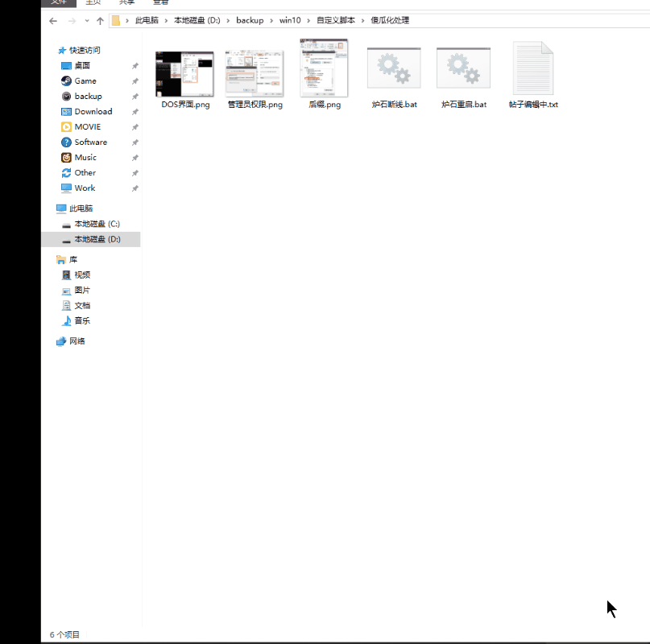Expand chevron after 此电脑 in breadcrumb
Screen dimensions: 650x644
tap(166, 21)
